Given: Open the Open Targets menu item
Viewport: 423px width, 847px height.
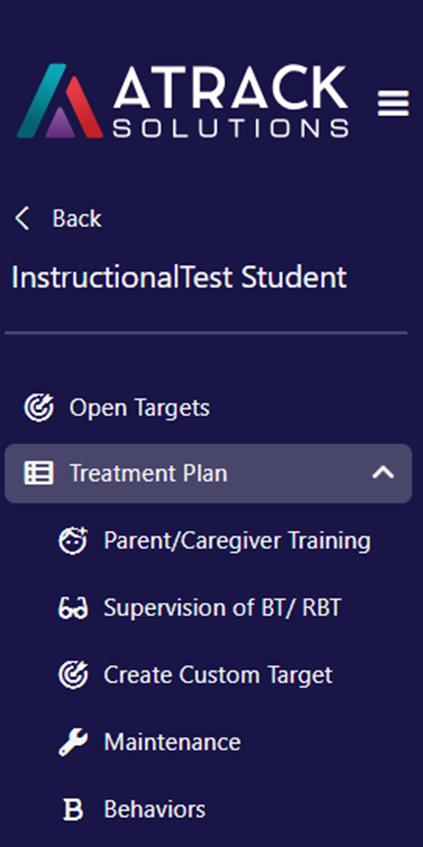Looking at the screenshot, I should (x=208, y=408).
